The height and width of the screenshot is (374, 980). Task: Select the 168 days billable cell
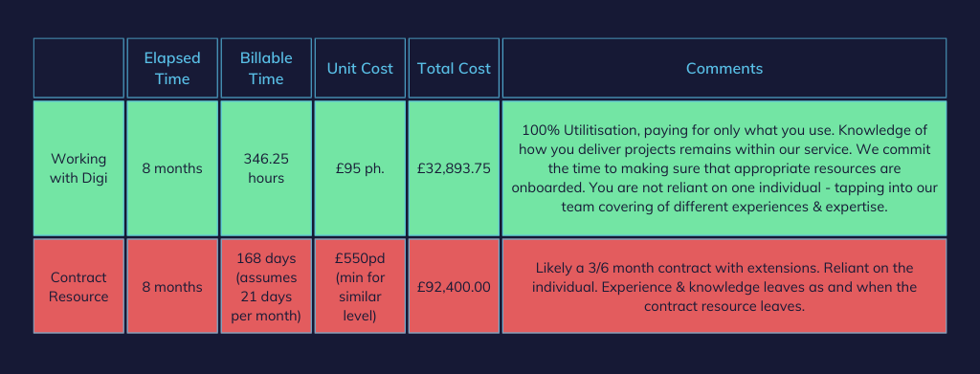tap(266, 286)
